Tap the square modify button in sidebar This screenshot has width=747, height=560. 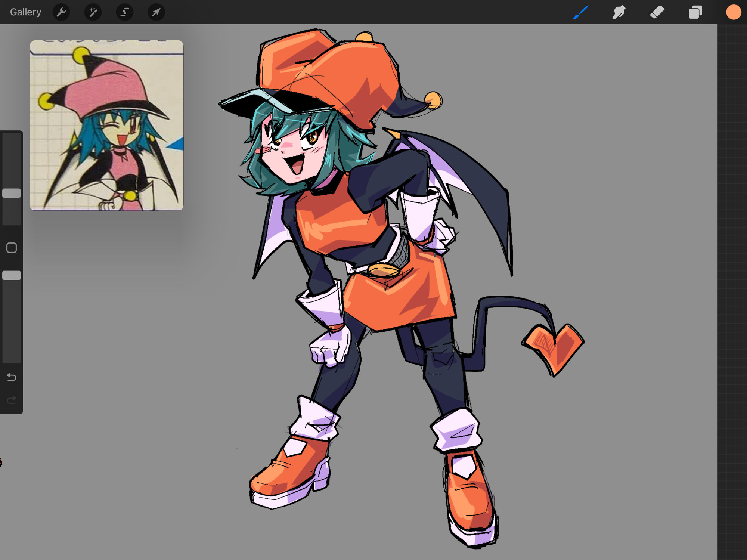click(x=12, y=248)
